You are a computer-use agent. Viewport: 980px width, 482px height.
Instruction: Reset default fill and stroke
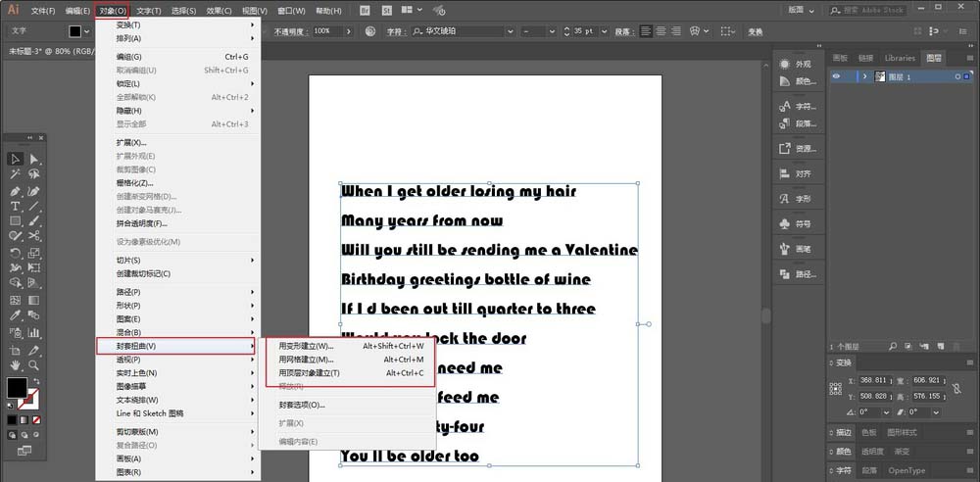(11, 406)
